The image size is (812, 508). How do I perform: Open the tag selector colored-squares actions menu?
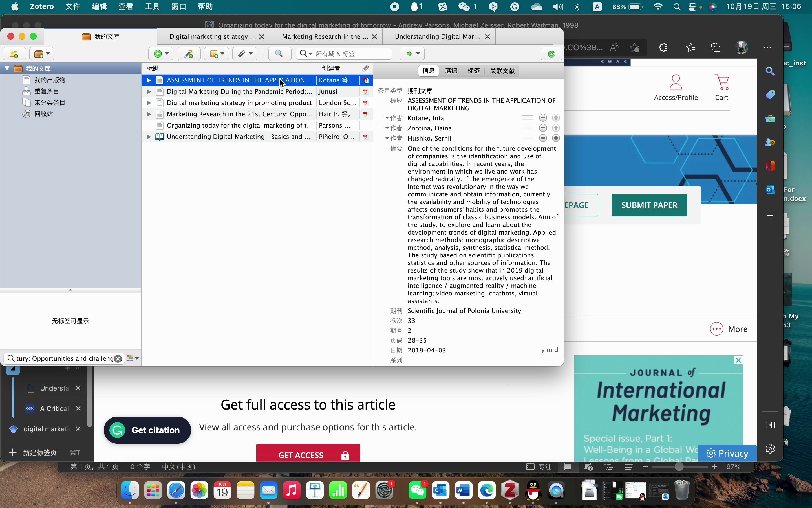(x=133, y=358)
